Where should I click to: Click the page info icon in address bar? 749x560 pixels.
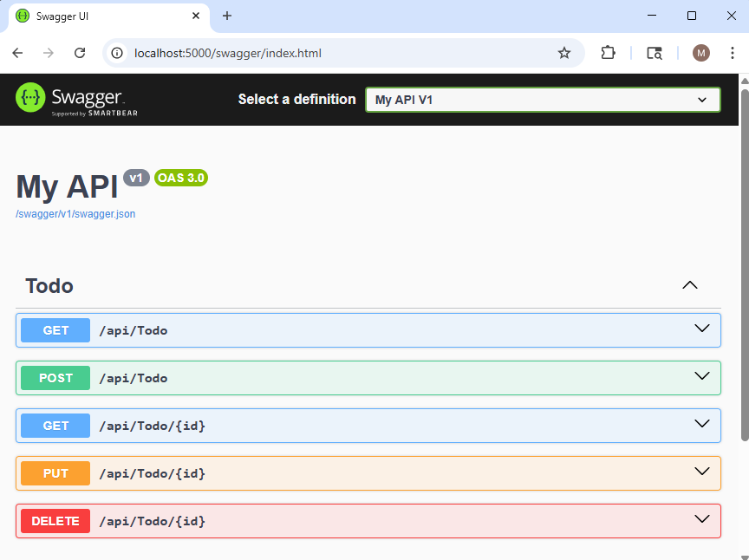[x=116, y=53]
